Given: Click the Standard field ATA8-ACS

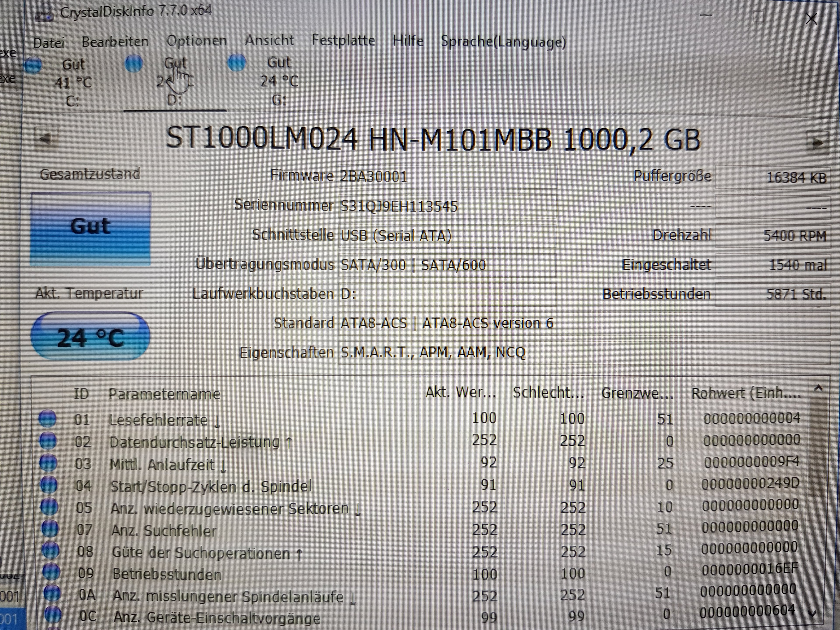Looking at the screenshot, I should 584,324.
